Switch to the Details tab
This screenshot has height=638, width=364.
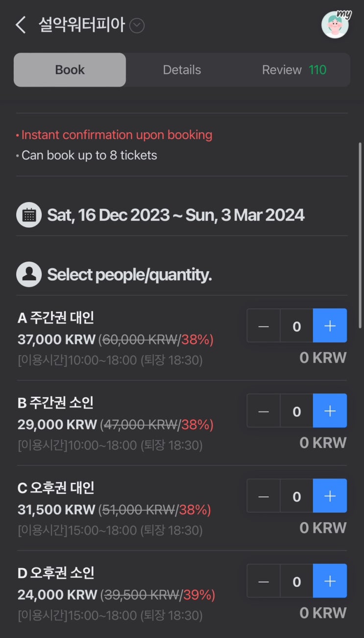182,70
